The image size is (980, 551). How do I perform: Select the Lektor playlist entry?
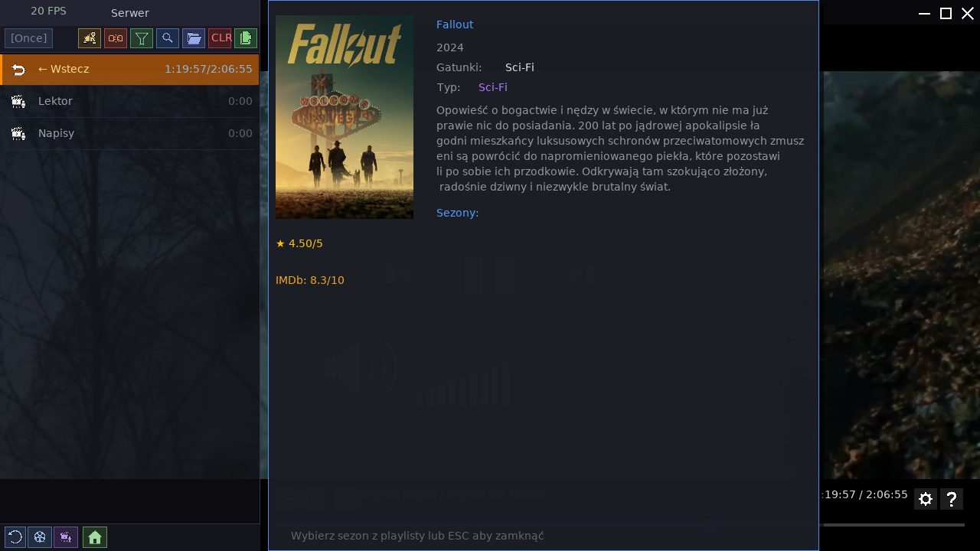(x=129, y=101)
